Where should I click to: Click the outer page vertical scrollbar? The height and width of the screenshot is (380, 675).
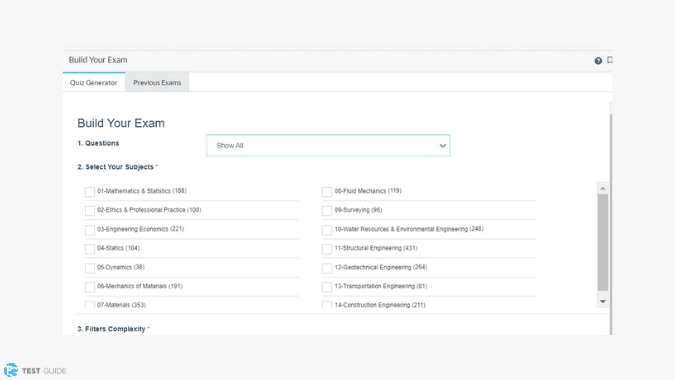(x=610, y=224)
